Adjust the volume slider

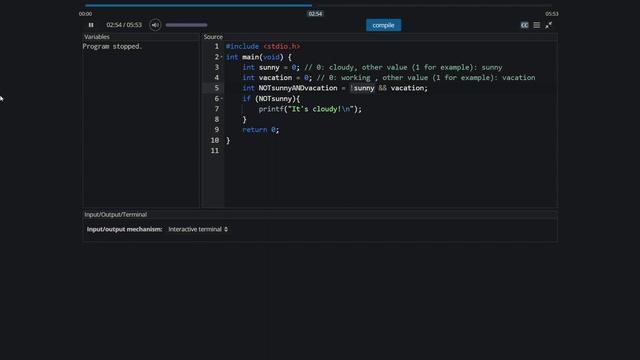point(186,25)
